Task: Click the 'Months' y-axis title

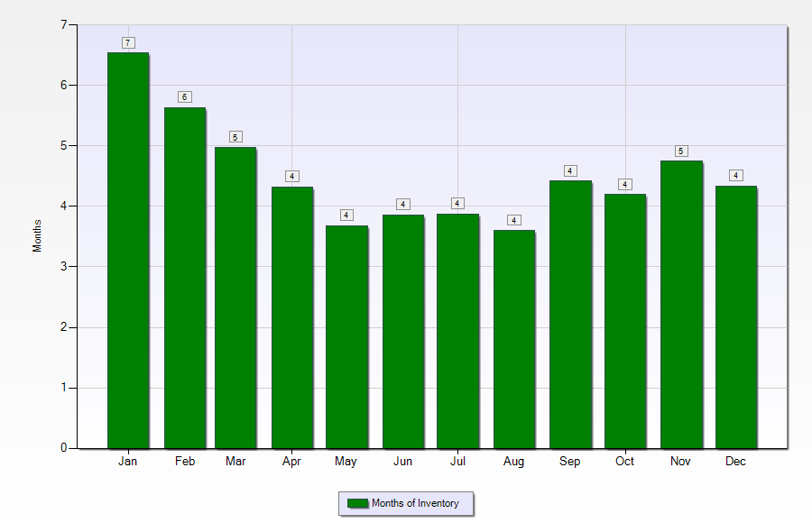Action: pos(37,236)
